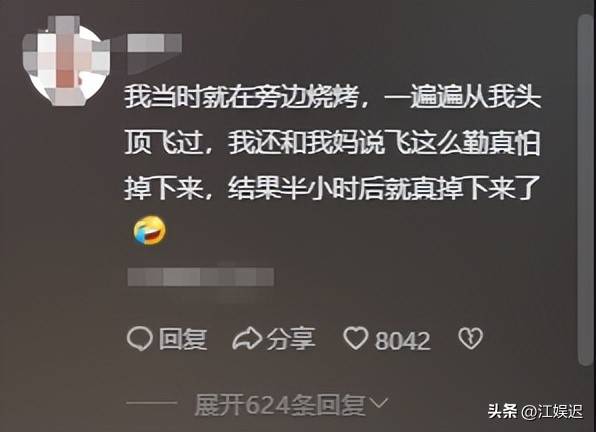The height and width of the screenshot is (432, 596).
Task: Click the comment line starting 我当时就在旁边烧烤
Action: (333, 98)
